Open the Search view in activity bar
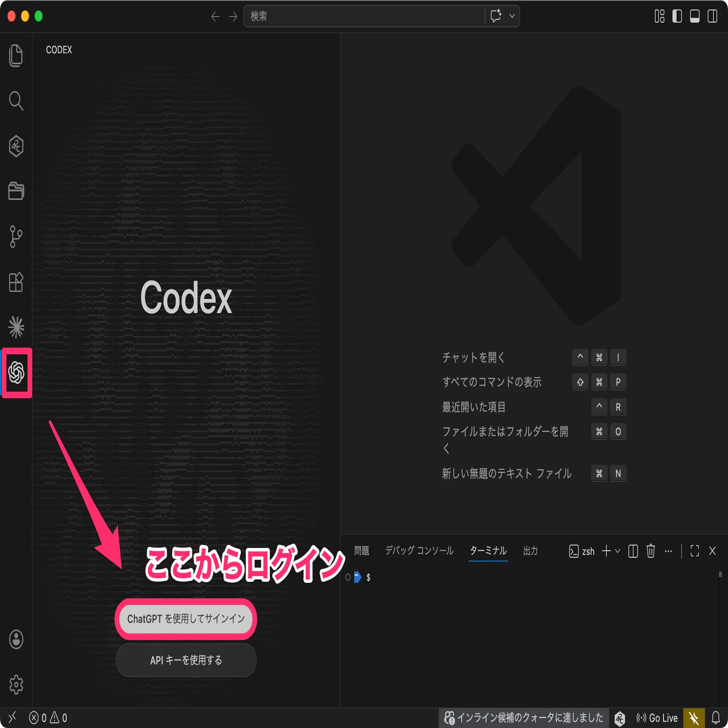728x728 pixels. [16, 100]
